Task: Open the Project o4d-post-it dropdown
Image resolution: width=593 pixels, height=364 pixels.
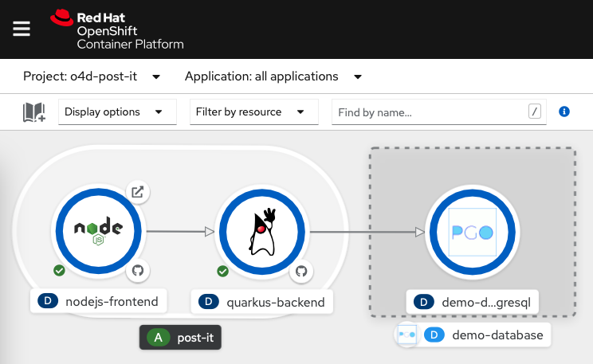Action: 92,76
